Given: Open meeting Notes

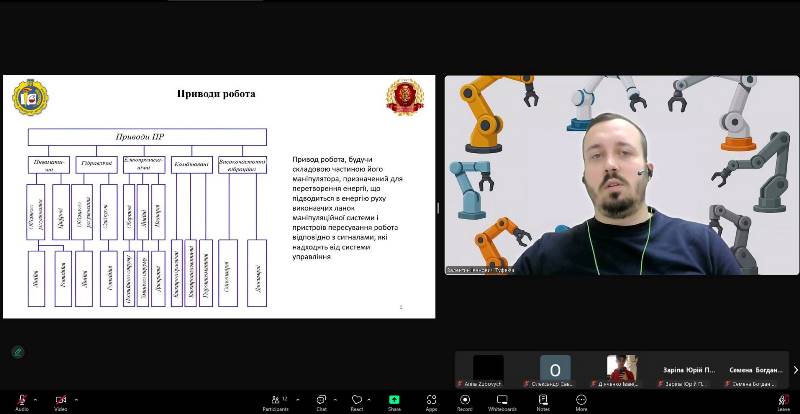Looking at the screenshot, I should click(543, 402).
